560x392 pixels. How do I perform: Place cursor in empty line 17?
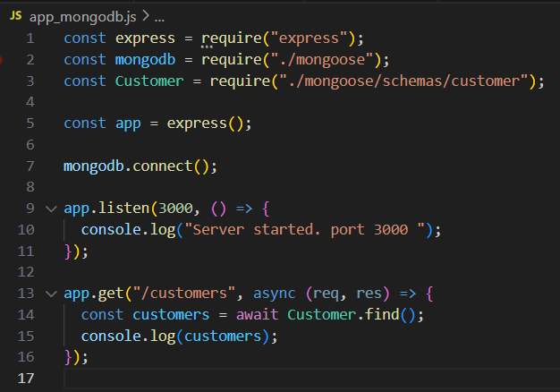[x=312, y=379]
